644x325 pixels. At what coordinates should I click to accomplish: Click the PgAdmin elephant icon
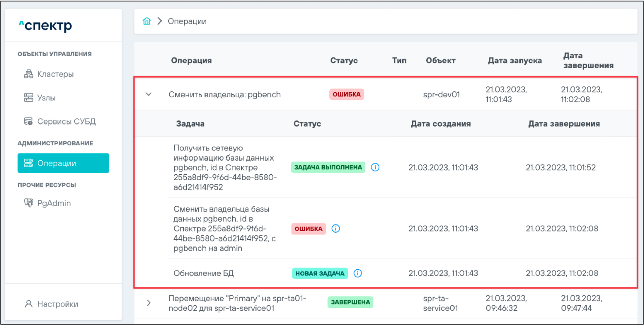pos(28,203)
